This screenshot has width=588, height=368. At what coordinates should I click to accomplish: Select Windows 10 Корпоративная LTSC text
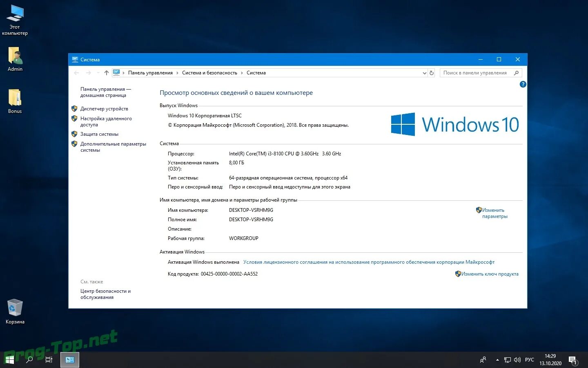[x=205, y=116]
